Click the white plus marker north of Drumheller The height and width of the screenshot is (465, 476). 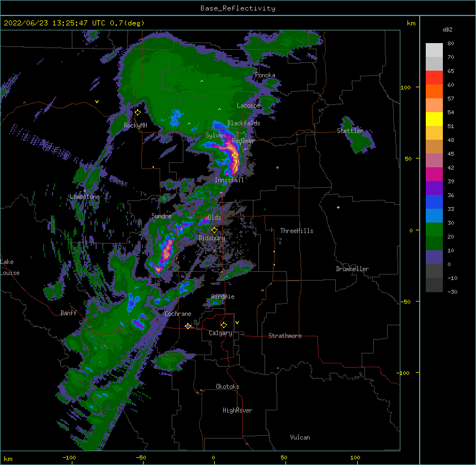338,207
